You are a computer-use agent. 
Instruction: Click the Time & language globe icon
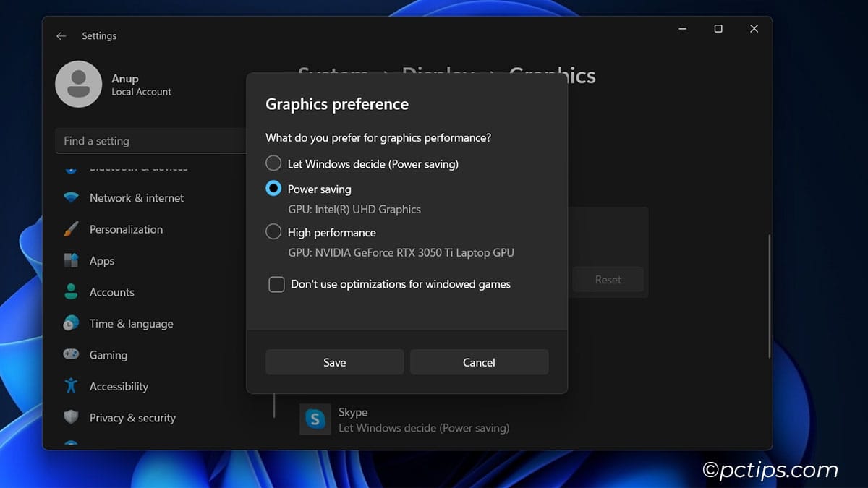(x=71, y=323)
